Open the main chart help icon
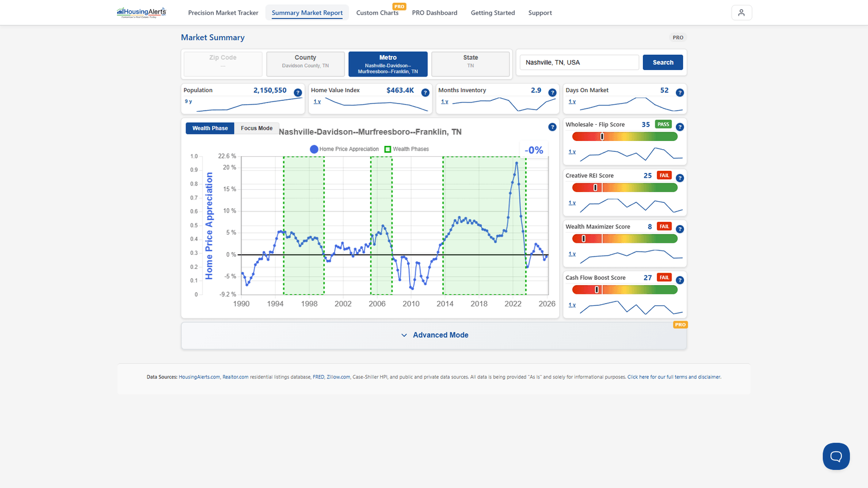 click(x=552, y=127)
